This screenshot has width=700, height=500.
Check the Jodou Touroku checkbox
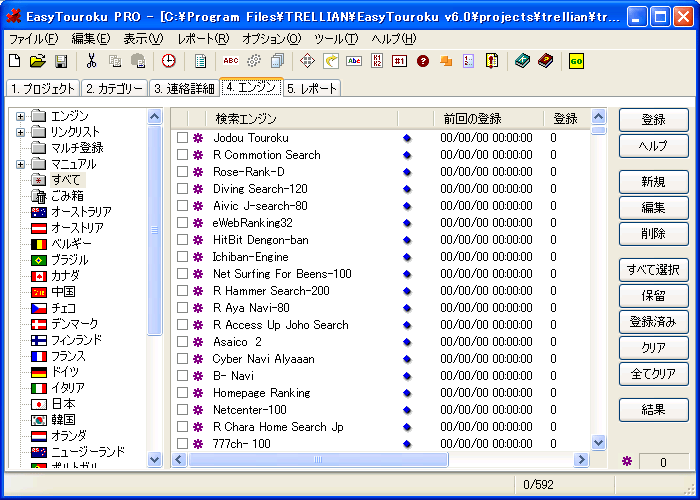[x=182, y=138]
